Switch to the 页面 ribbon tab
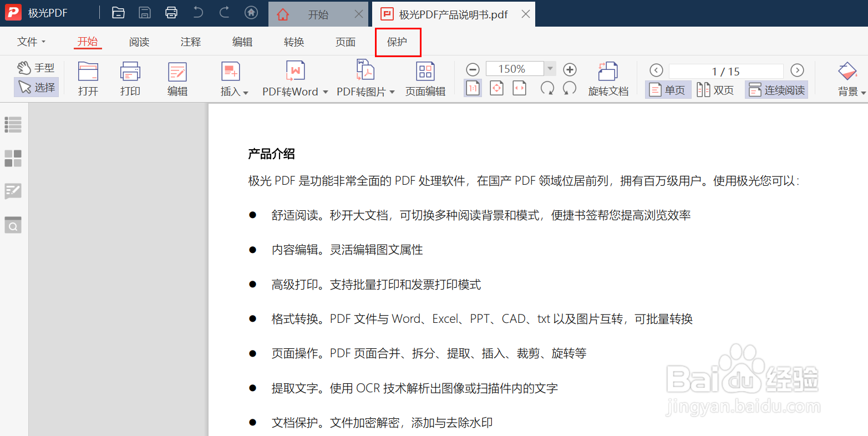 coord(346,42)
